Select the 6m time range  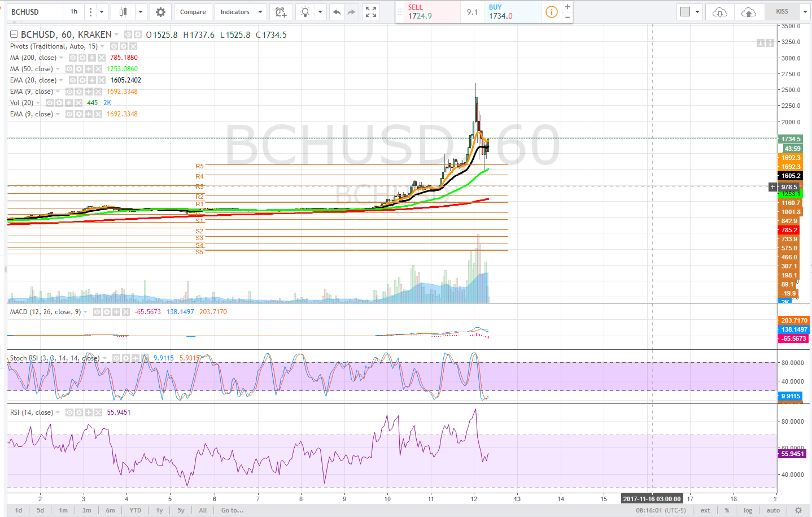pos(110,510)
